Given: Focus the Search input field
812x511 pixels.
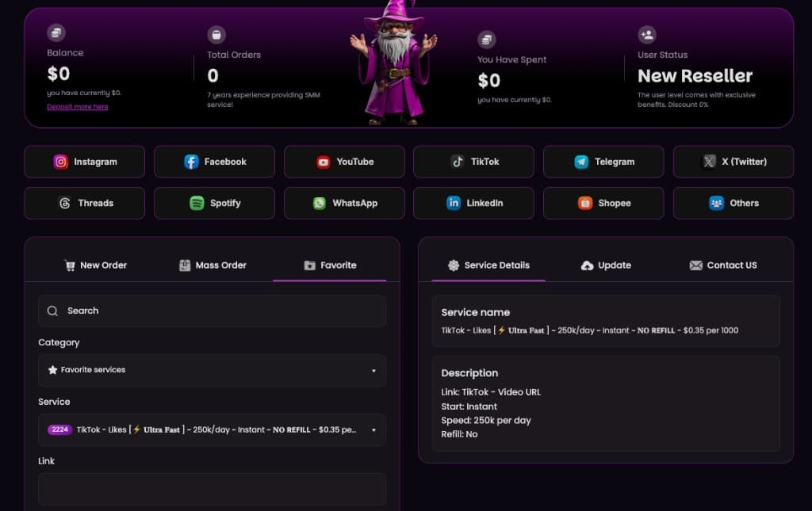Looking at the screenshot, I should [212, 311].
